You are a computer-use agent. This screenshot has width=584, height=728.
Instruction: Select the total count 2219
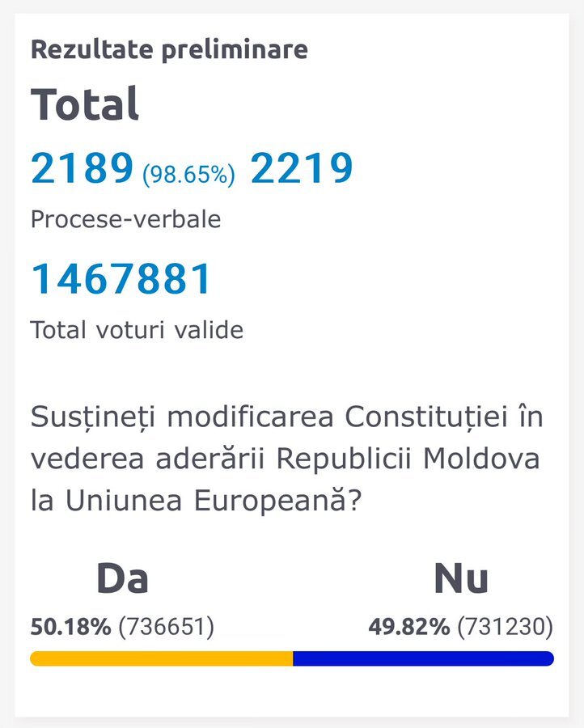(x=302, y=169)
